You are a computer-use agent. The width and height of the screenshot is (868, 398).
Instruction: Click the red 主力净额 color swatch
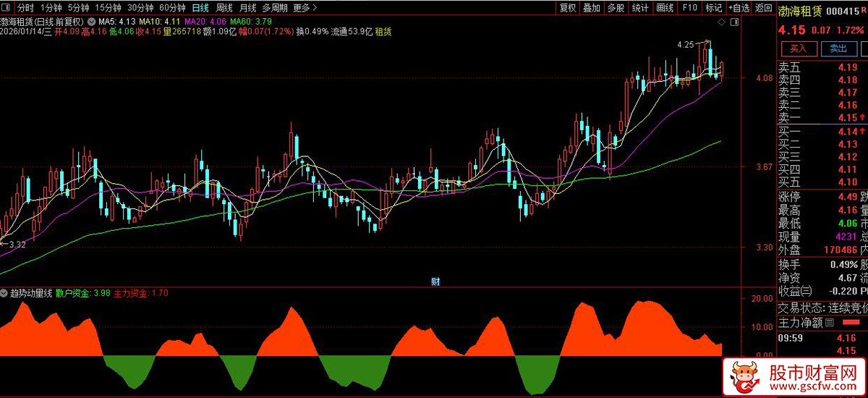point(854,322)
